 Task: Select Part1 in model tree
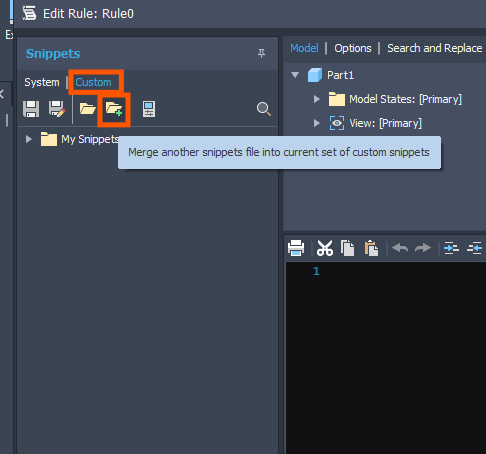(340, 75)
